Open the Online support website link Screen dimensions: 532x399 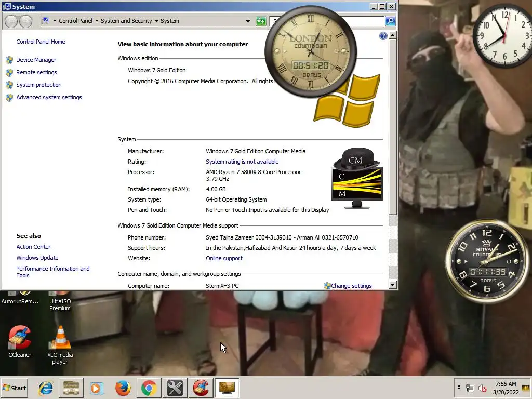coord(224,258)
